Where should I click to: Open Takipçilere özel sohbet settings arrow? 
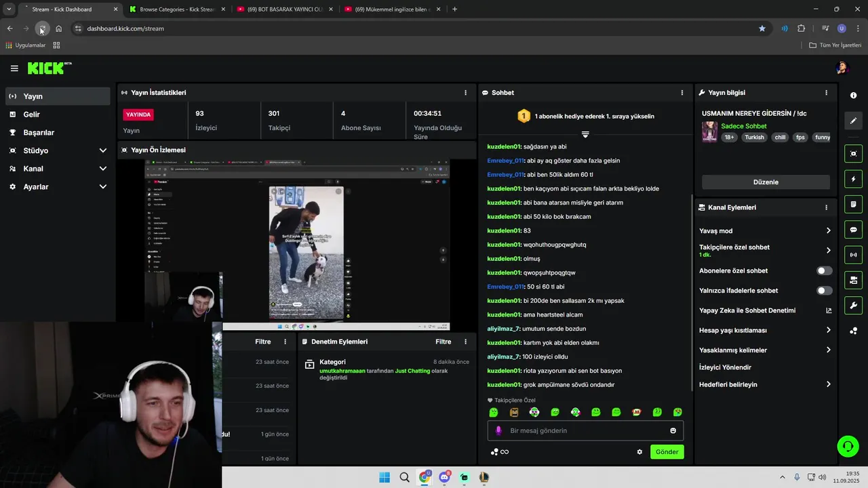[828, 251]
